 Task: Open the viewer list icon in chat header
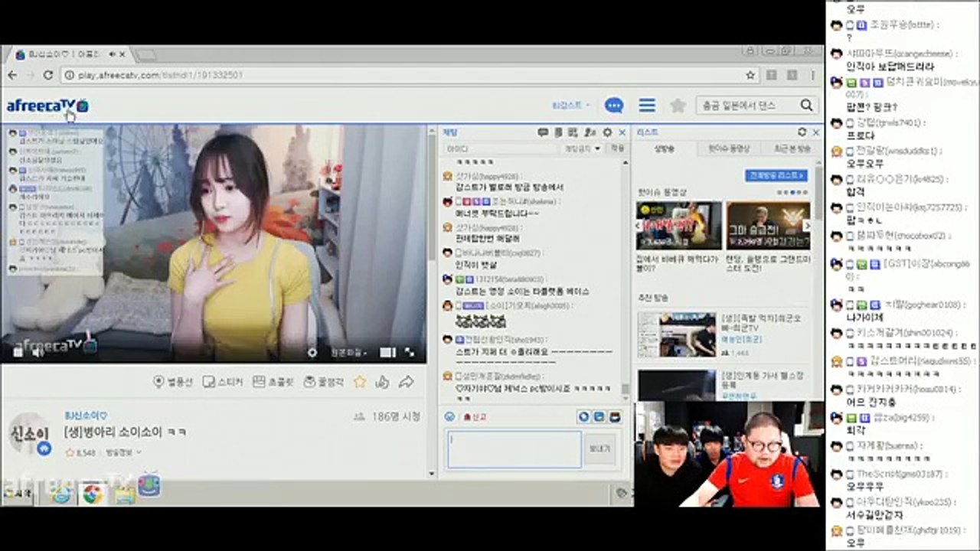pyautogui.click(x=591, y=132)
